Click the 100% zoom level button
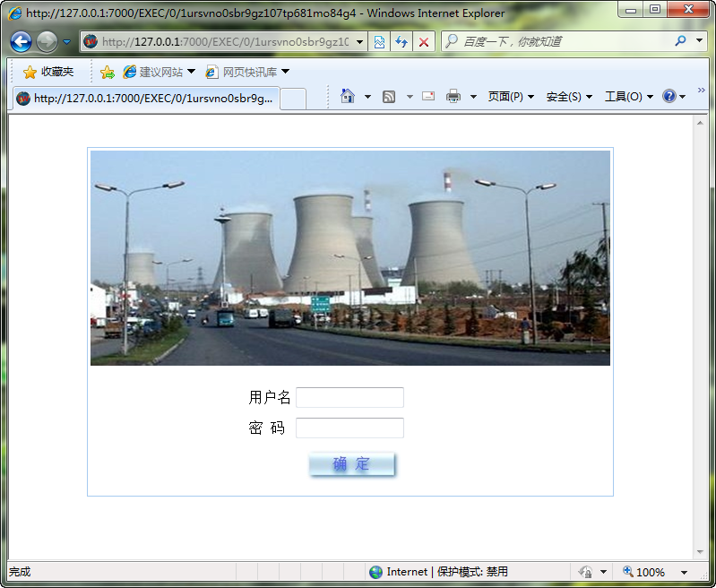The width and height of the screenshot is (716, 588). pyautogui.click(x=644, y=572)
